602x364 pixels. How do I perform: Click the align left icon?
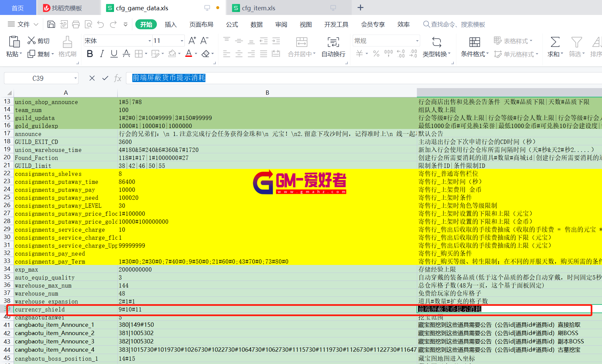[227, 54]
